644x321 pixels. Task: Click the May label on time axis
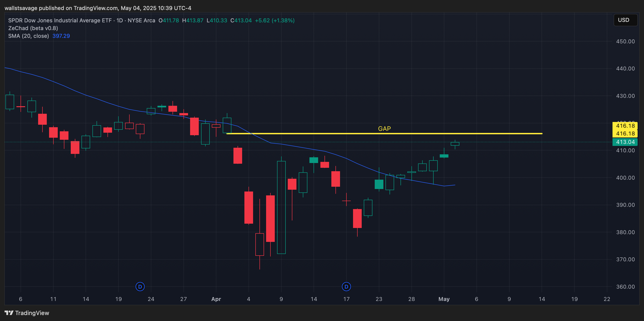click(444, 299)
